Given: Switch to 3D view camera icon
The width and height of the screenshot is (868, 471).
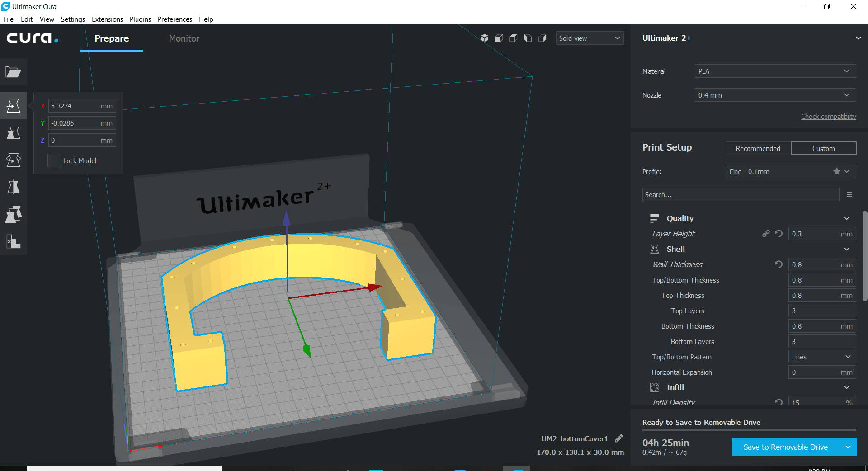Looking at the screenshot, I should [x=485, y=38].
